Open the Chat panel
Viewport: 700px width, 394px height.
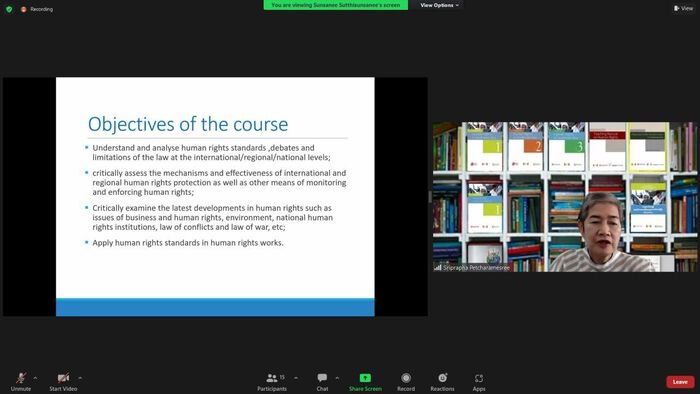(322, 382)
